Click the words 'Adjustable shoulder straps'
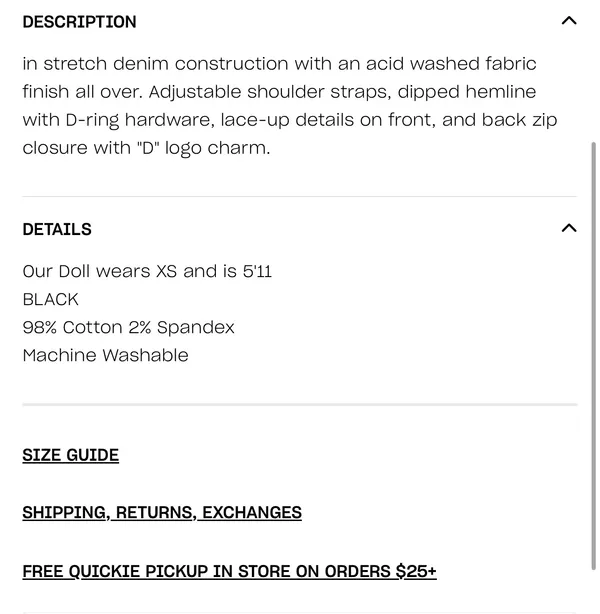Image resolution: width=600 pixels, height=614 pixels. pos(270,92)
